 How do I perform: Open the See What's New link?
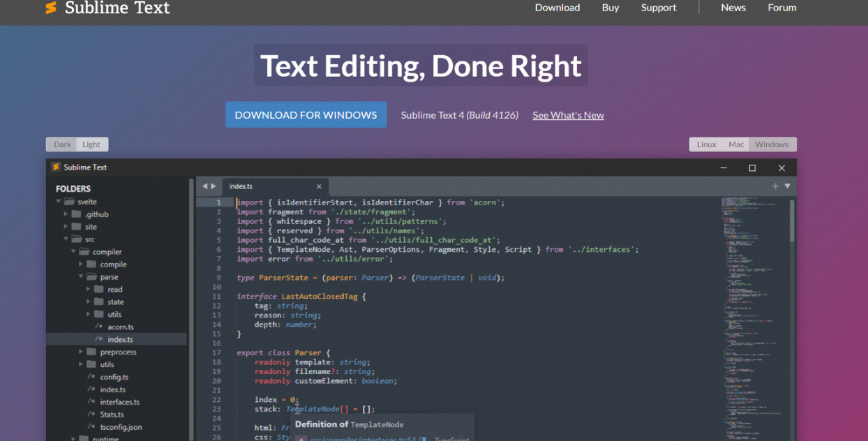568,115
